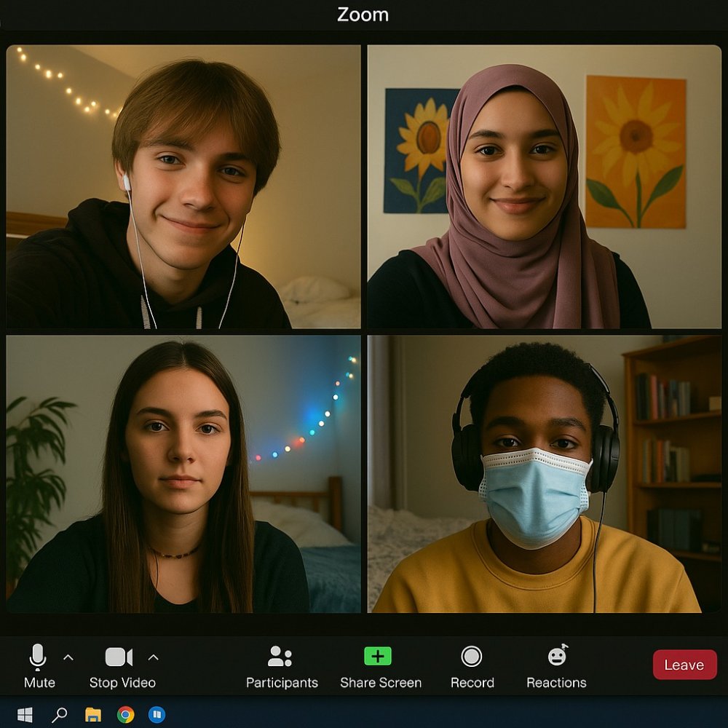The image size is (728, 728).
Task: Click the taskbar search magnifier
Action: 60,715
